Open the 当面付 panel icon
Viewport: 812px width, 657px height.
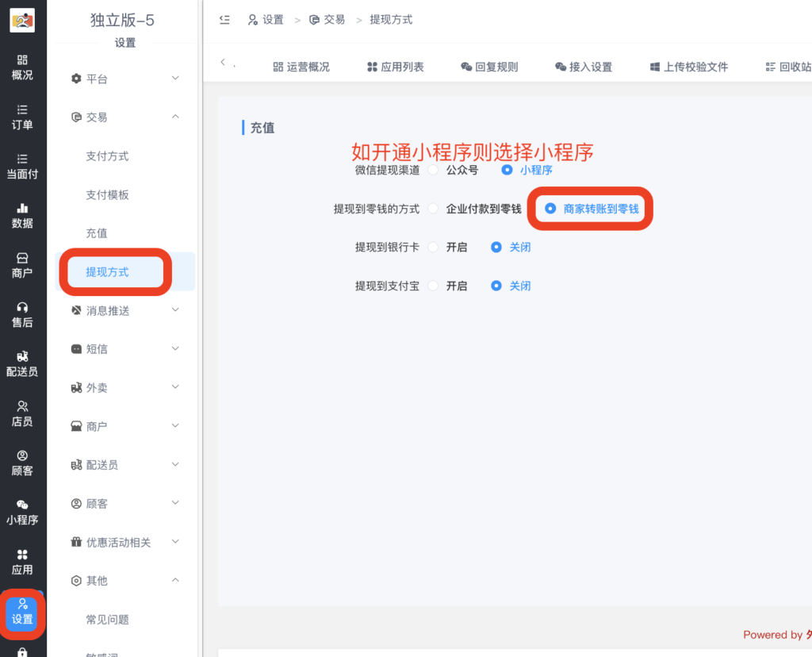[x=23, y=165]
